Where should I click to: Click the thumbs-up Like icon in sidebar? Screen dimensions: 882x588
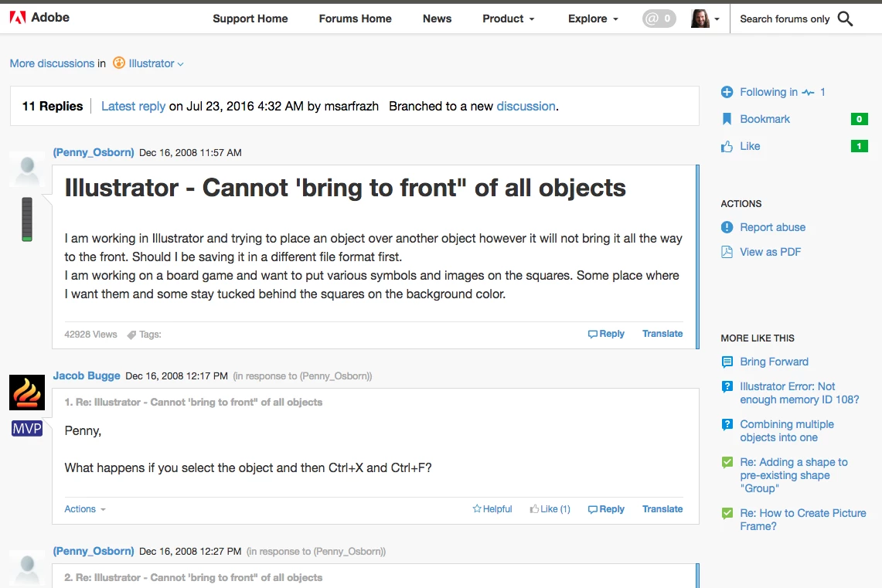pos(727,146)
